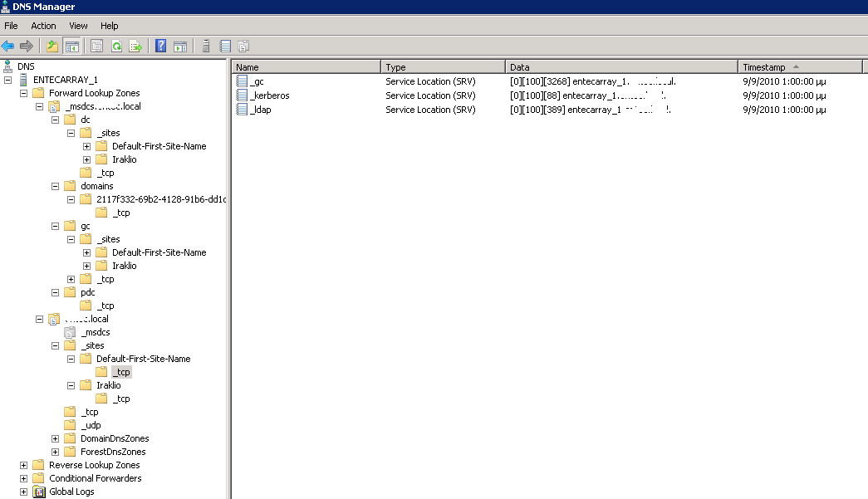
Task: Open Help via blue question icon
Action: (161, 46)
